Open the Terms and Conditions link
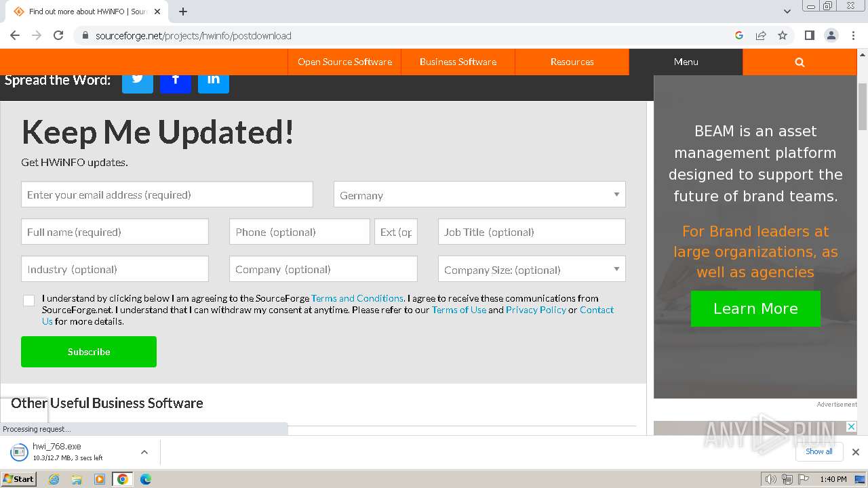The height and width of the screenshot is (488, 868). [x=357, y=298]
